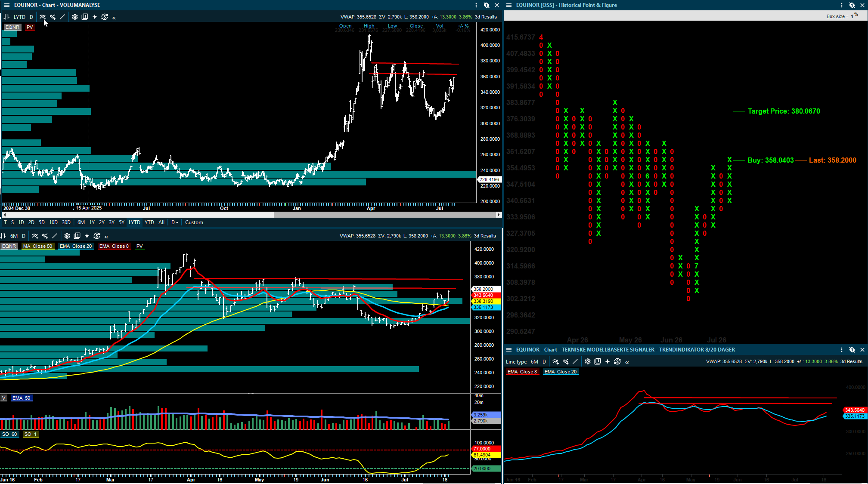Image resolution: width=868 pixels, height=484 pixels.
Task: Open the three-dot options of the VOLUMANALYSE panel
Action: (x=476, y=5)
